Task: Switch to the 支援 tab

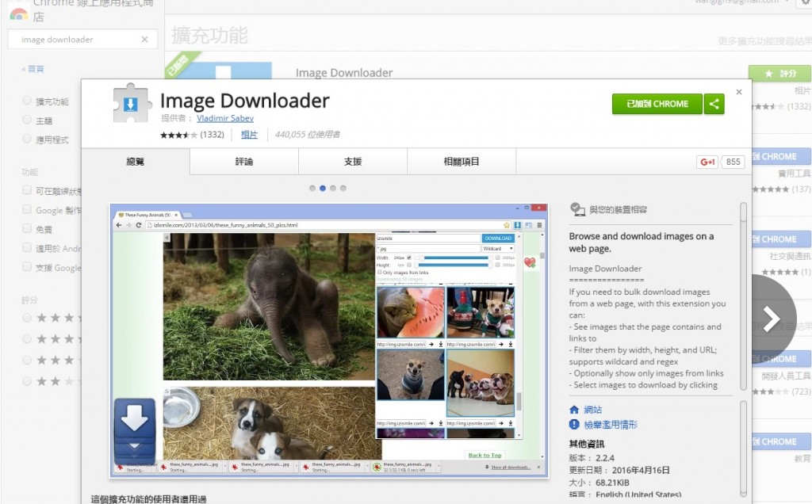Action: tap(353, 162)
